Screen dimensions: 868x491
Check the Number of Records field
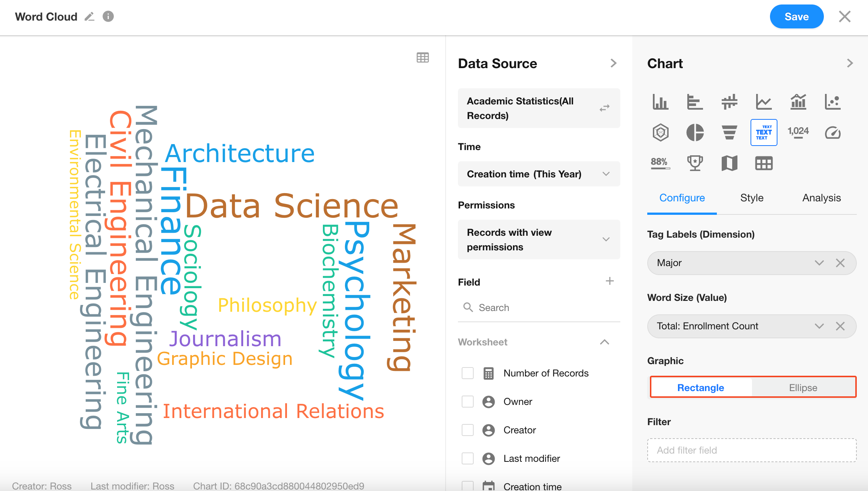[467, 373]
